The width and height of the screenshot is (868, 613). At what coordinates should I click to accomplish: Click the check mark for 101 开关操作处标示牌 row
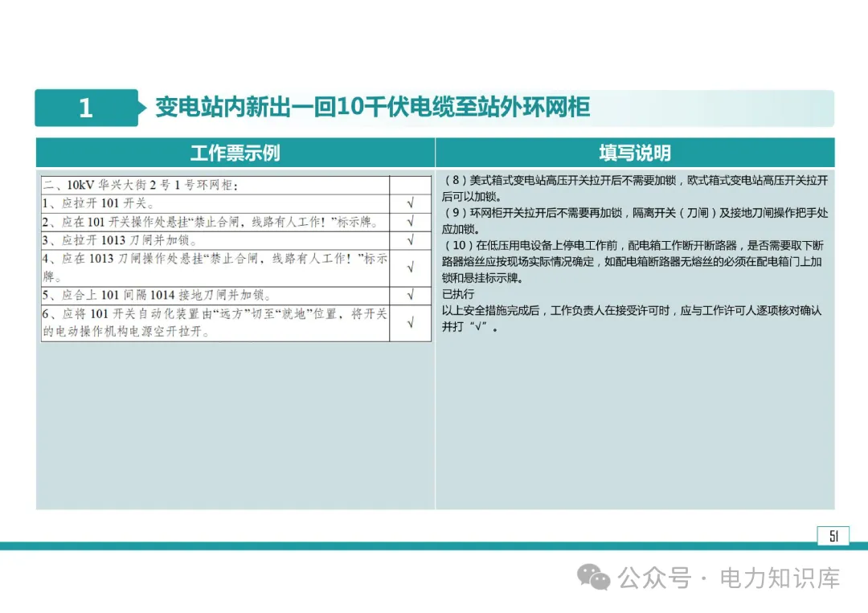point(410,222)
